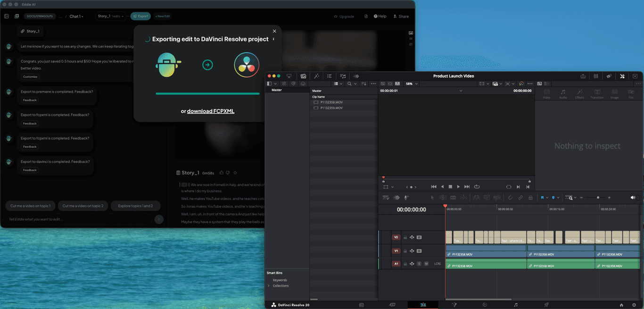Adjust the timeline zoom slider handle
The width and height of the screenshot is (644, 309).
point(598,198)
